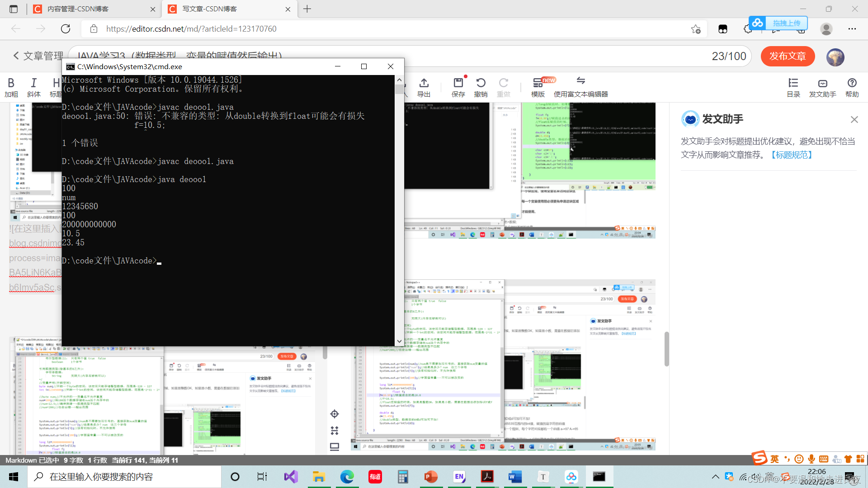
Task: Close the 发文助手 panel
Action: [854, 119]
